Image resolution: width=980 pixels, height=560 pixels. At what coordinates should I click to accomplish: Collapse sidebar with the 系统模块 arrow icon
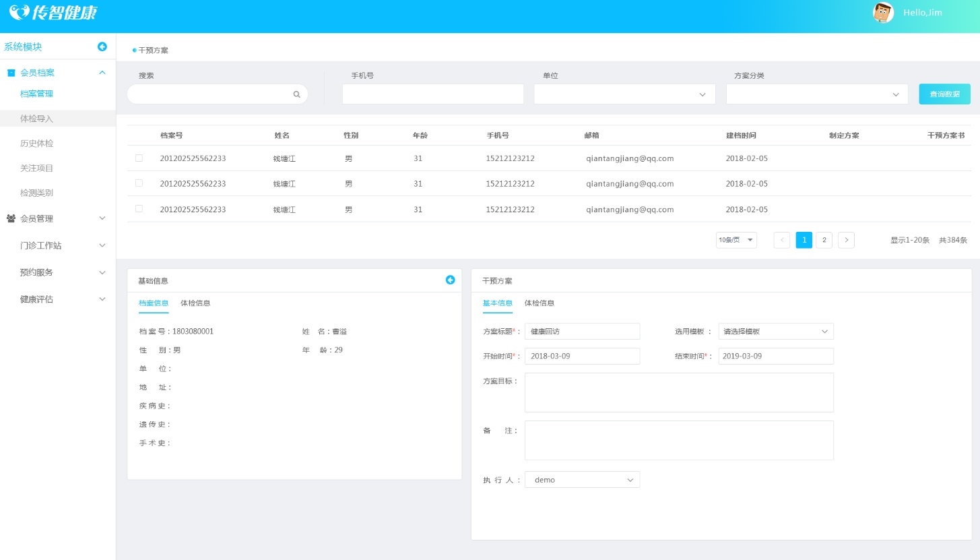[x=102, y=46]
